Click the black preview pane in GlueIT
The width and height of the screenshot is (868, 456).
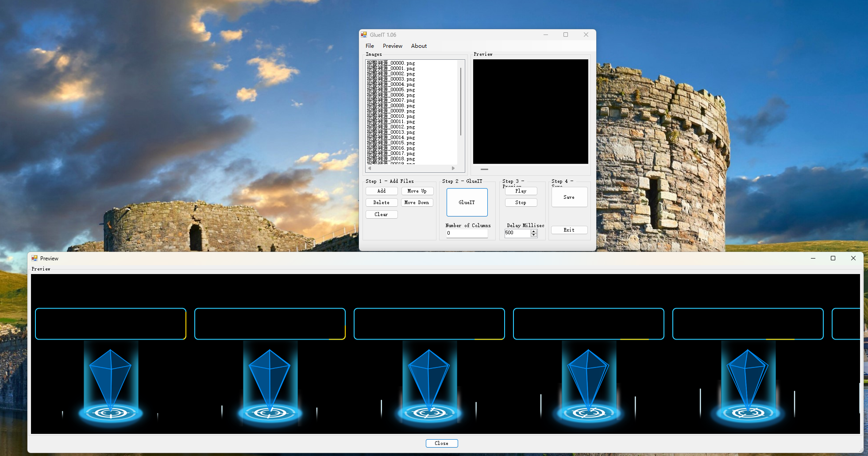(531, 112)
